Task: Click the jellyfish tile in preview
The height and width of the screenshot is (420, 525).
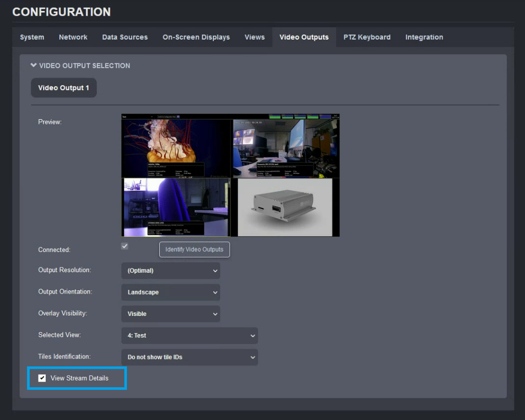Action: pos(176,148)
